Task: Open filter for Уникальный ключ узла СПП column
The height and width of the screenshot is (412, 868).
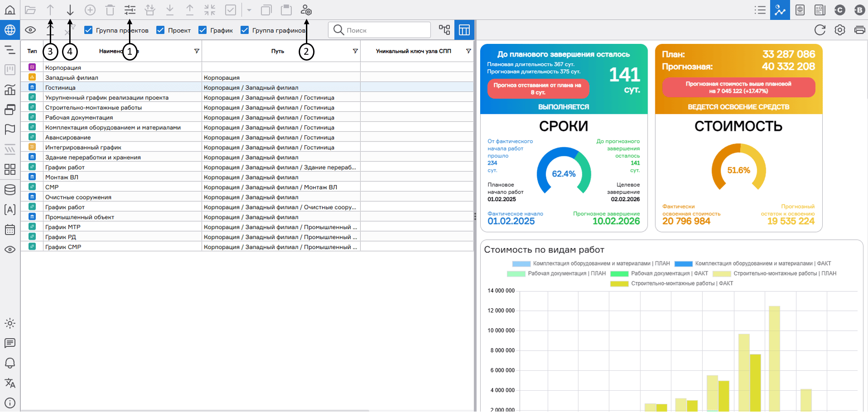Action: [468, 51]
